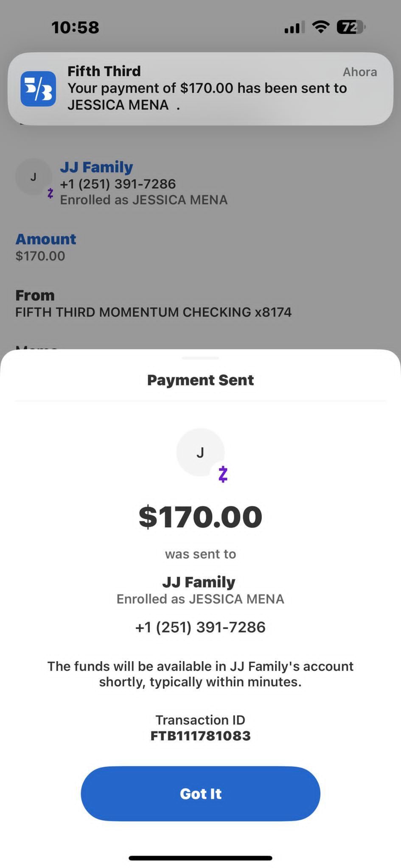The image size is (401, 868).
Task: Tap the Fifth Third app icon in notification
Action: click(x=38, y=89)
